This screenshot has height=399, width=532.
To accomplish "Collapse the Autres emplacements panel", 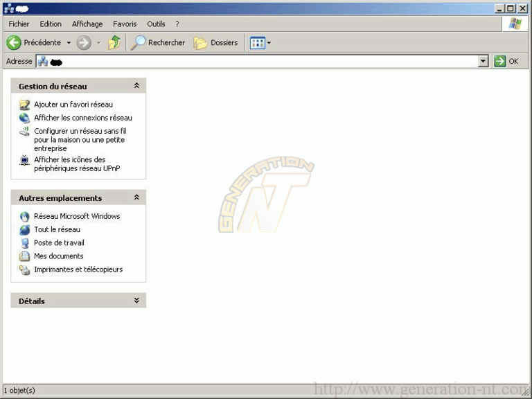I will (x=136, y=197).
